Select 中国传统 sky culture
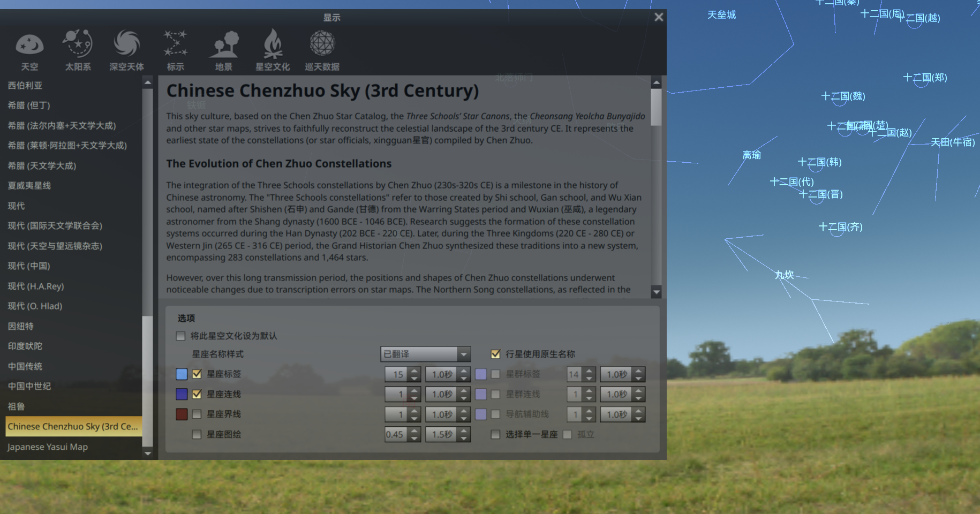This screenshot has height=514, width=980. click(x=74, y=366)
